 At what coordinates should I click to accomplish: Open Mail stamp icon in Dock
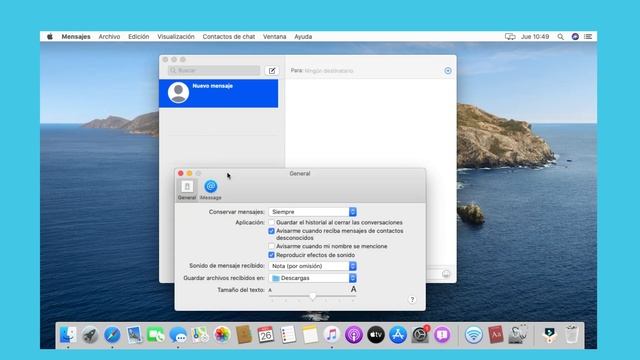coord(134,335)
